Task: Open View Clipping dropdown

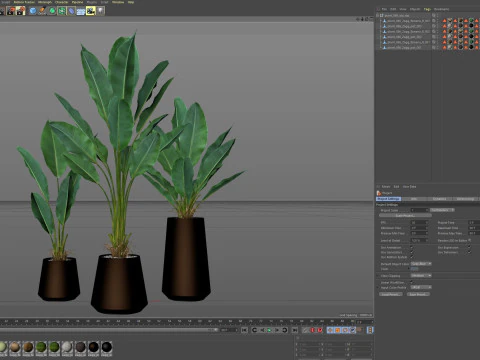Action: pos(421,276)
